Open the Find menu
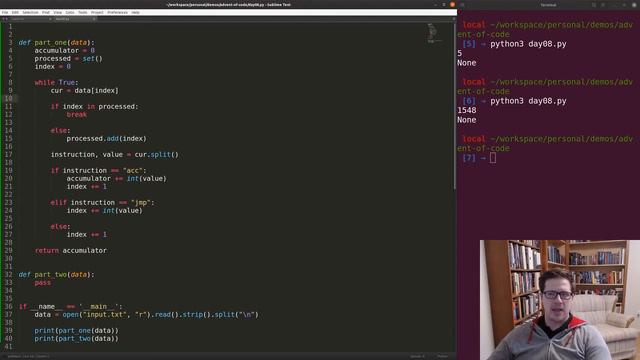 point(46,12)
